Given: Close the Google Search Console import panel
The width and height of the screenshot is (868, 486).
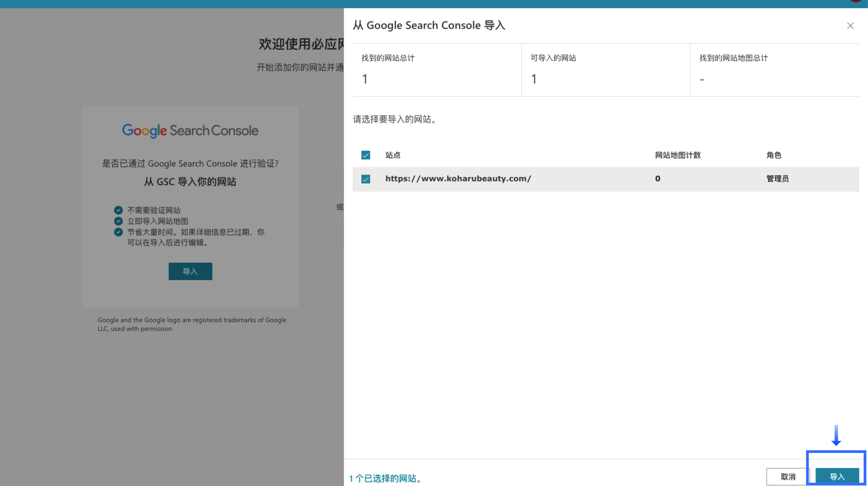Looking at the screenshot, I should click(850, 26).
